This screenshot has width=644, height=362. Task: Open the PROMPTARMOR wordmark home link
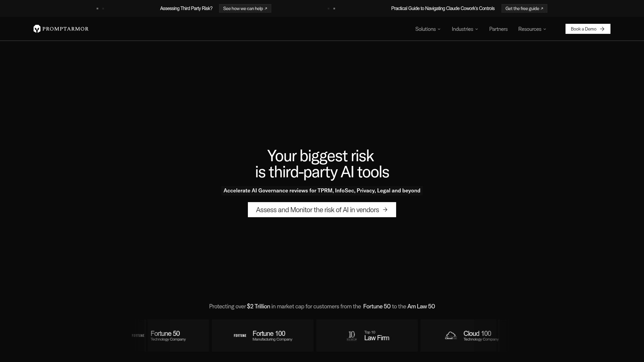point(65,29)
